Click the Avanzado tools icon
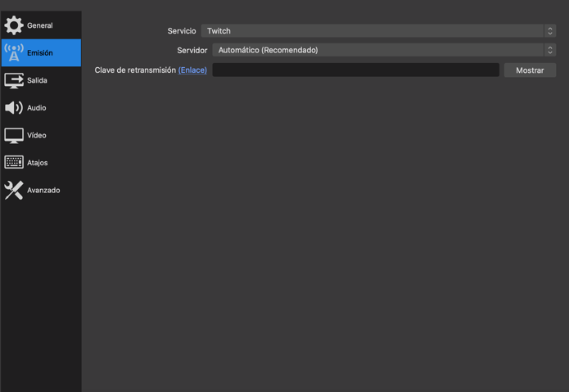Screen dimensions: 569x392 (14, 190)
